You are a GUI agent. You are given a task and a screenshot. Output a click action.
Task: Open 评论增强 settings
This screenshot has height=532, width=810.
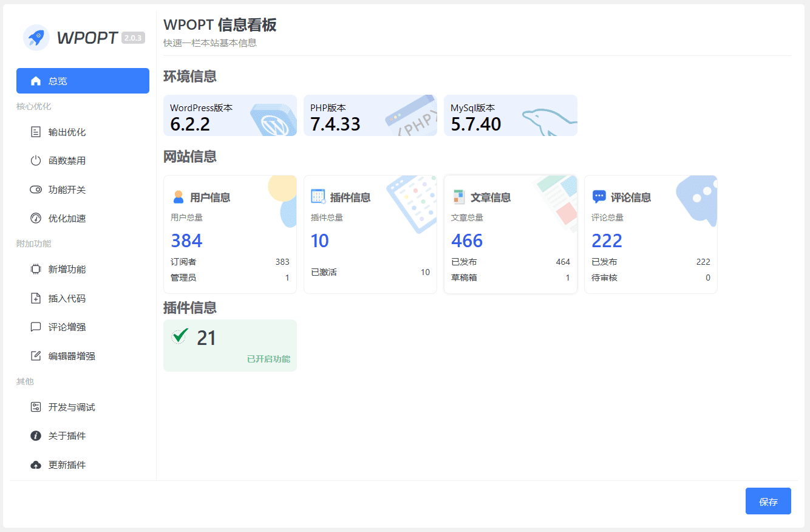click(83, 327)
